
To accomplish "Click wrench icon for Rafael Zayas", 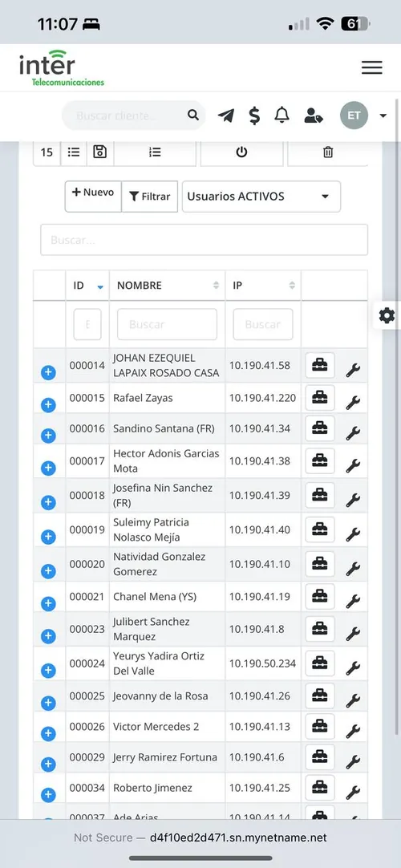I will 353,402.
